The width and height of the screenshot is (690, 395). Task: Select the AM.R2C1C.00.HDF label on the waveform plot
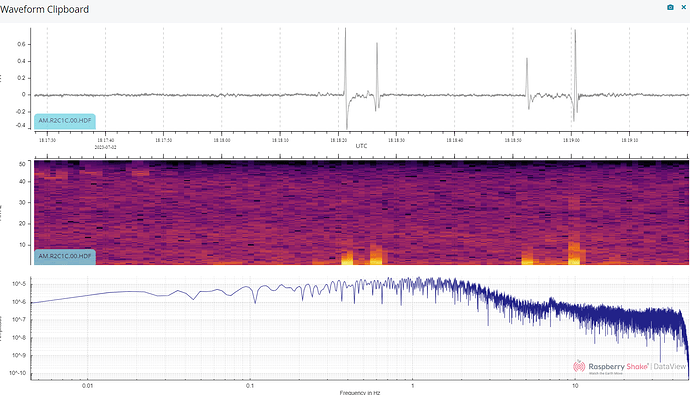[65, 121]
